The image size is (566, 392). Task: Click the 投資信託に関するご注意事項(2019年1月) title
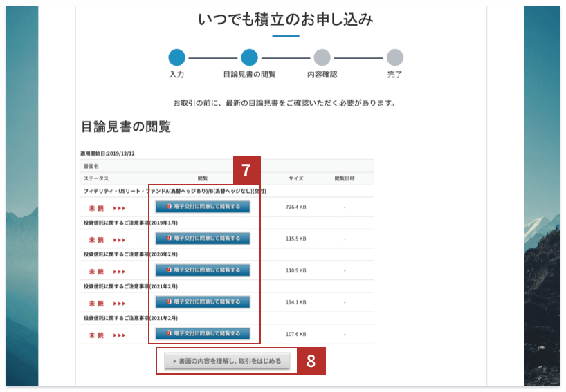click(131, 223)
